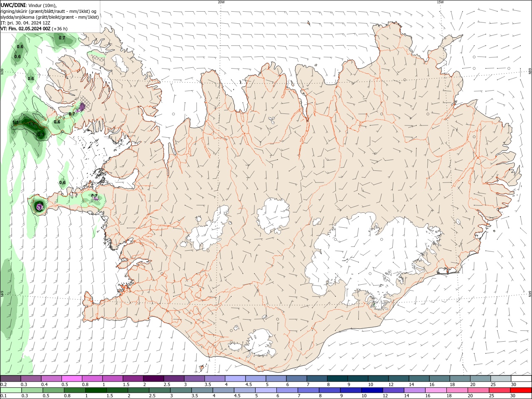Screen dimensions: 532x399
Task: Pick the pale lavender 5 swatch in the bottom legend row
Action: (265, 390)
